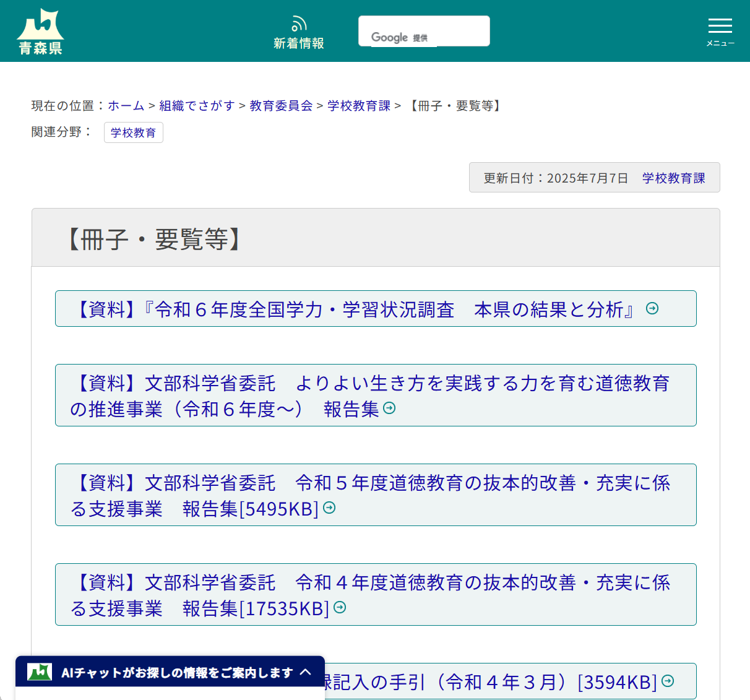This screenshot has height=700, width=750.
Task: Open the hamburger メニュー
Action: pyautogui.click(x=720, y=27)
